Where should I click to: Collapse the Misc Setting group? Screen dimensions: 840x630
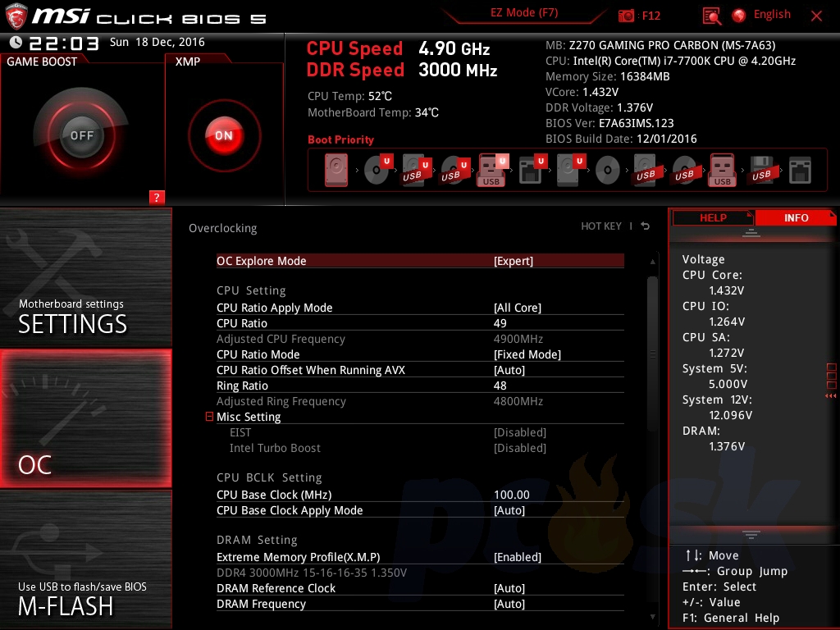click(209, 416)
